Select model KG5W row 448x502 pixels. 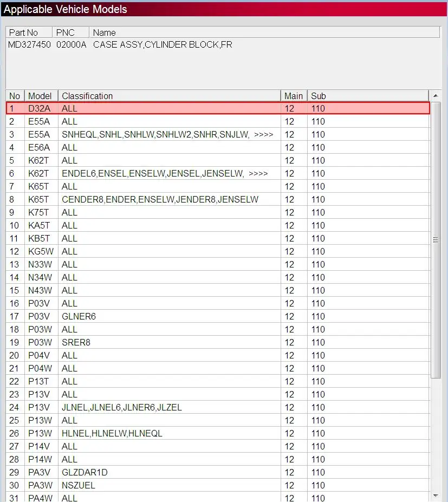tap(218, 252)
